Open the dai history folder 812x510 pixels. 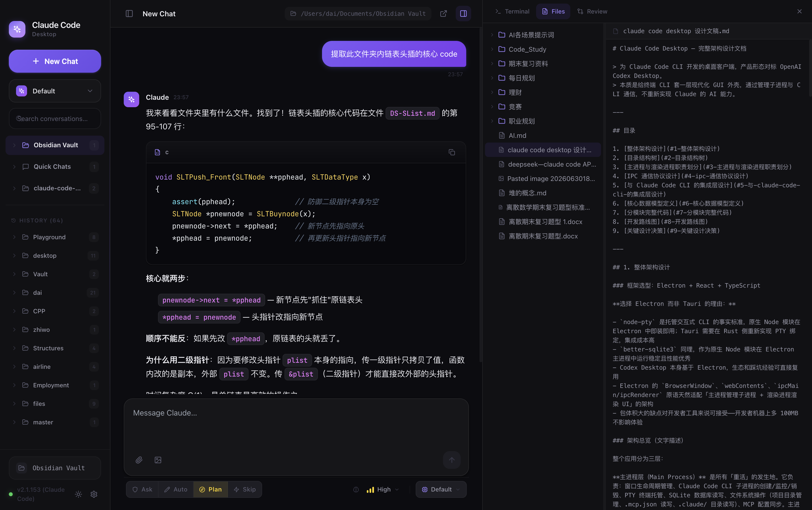[x=55, y=293]
